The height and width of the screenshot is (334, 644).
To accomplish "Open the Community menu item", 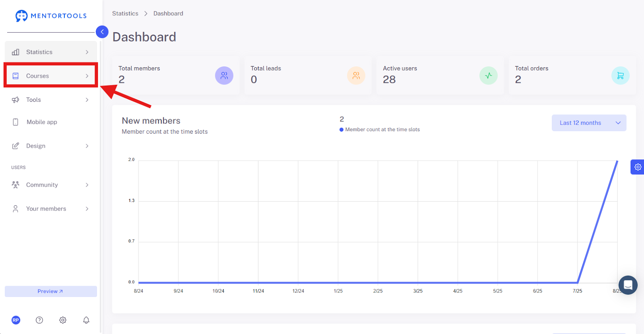I will 51,185.
